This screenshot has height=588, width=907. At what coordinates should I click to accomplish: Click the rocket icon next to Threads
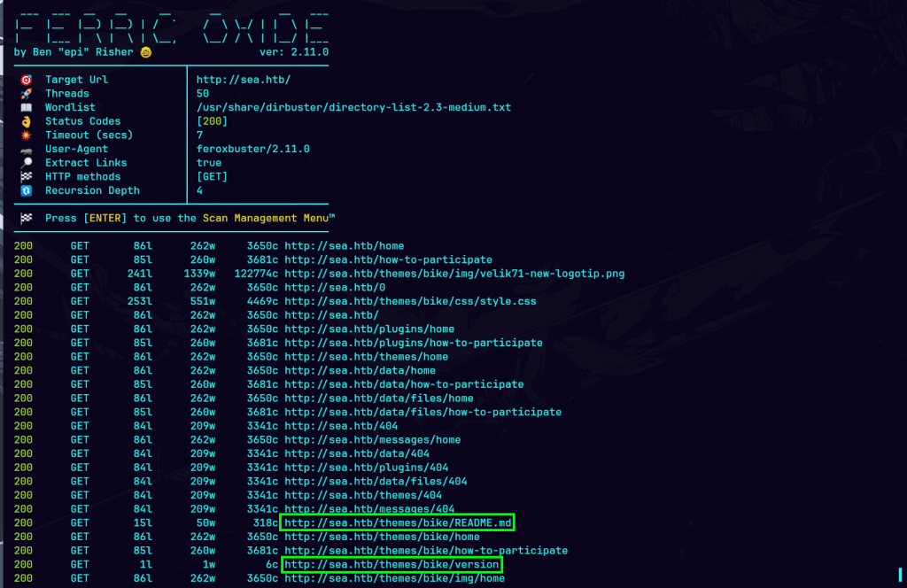(26, 94)
